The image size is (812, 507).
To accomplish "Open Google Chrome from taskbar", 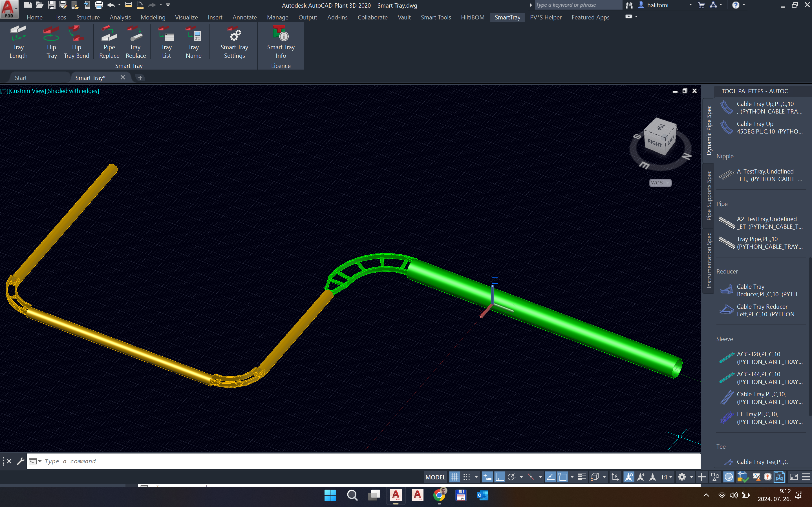I will point(439,495).
